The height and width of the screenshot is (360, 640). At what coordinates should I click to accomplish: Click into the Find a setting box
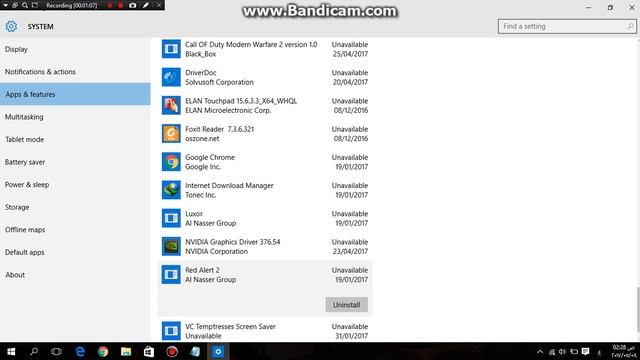pos(567,26)
